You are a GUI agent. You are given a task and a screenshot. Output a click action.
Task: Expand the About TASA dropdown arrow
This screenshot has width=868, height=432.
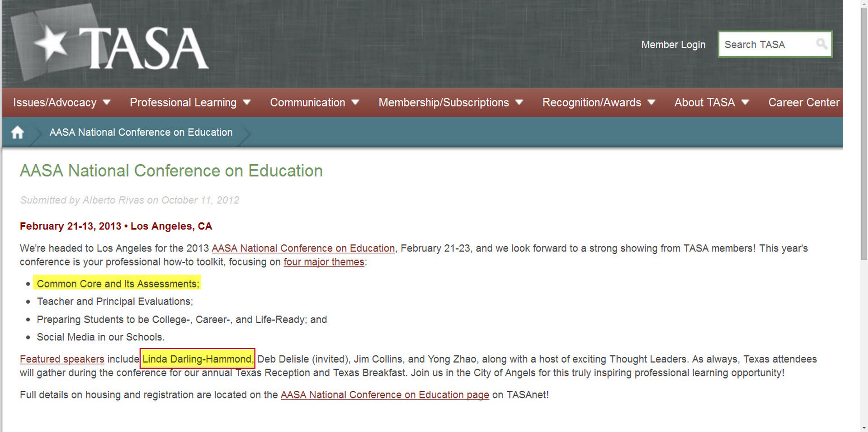745,102
